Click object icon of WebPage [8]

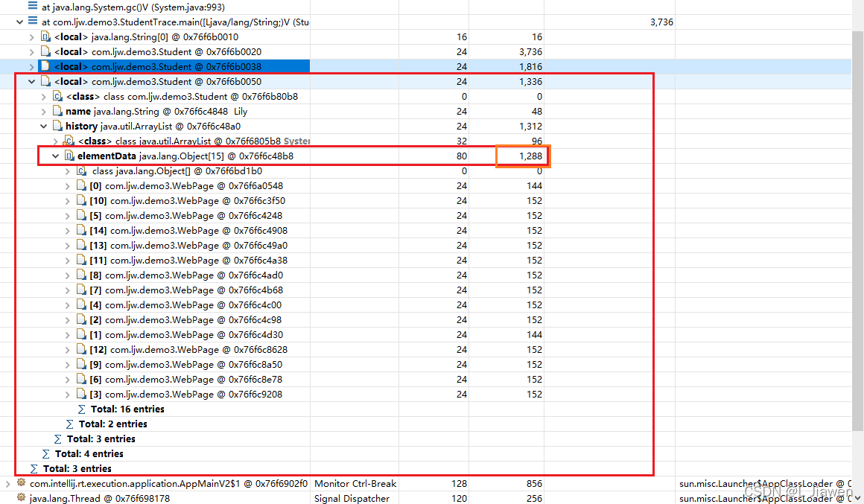pos(81,274)
